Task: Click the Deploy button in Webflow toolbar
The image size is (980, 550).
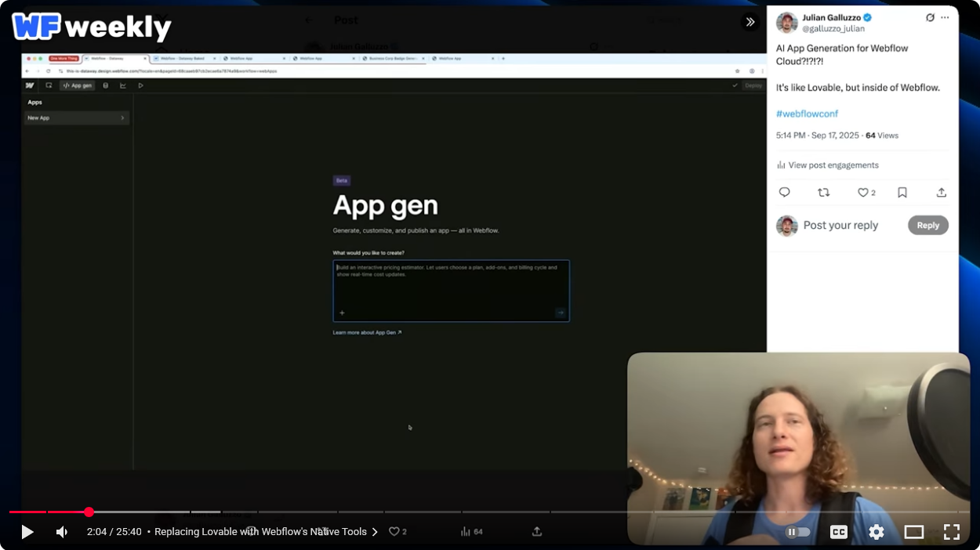Action: point(753,85)
